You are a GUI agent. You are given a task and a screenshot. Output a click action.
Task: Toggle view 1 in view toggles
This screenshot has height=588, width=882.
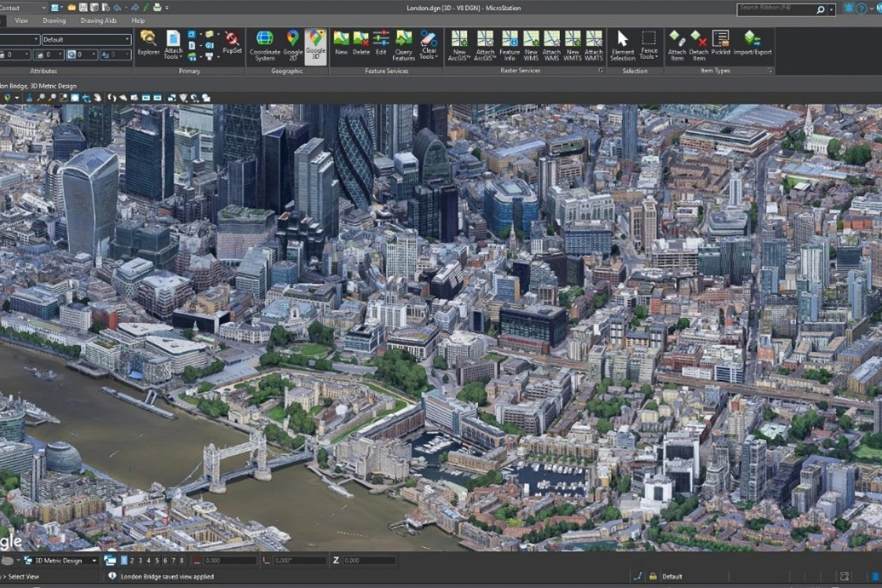coord(124,561)
